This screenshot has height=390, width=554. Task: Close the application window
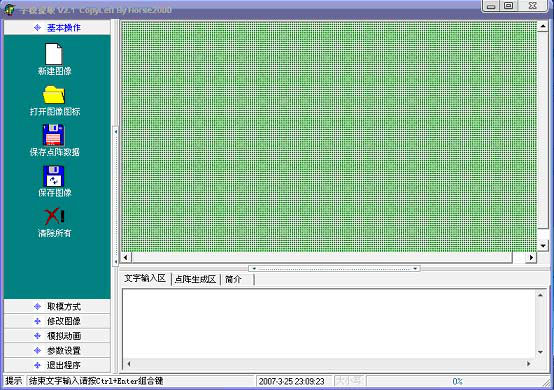pos(533,6)
